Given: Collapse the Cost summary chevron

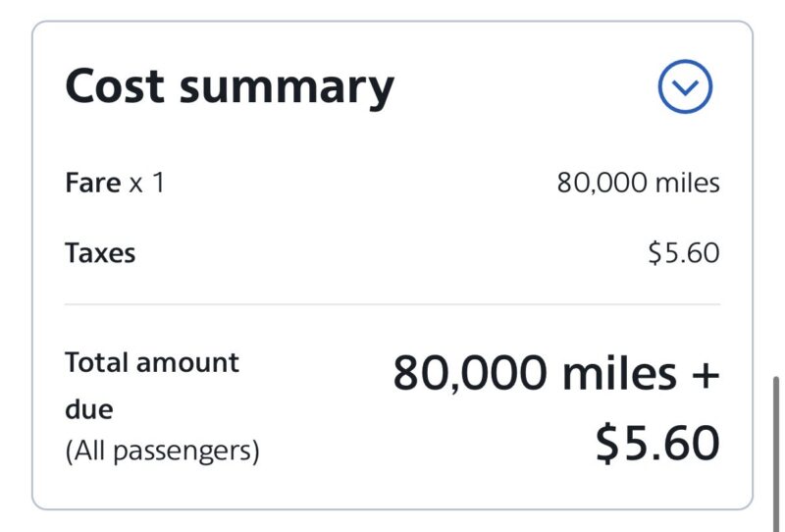Looking at the screenshot, I should (685, 87).
